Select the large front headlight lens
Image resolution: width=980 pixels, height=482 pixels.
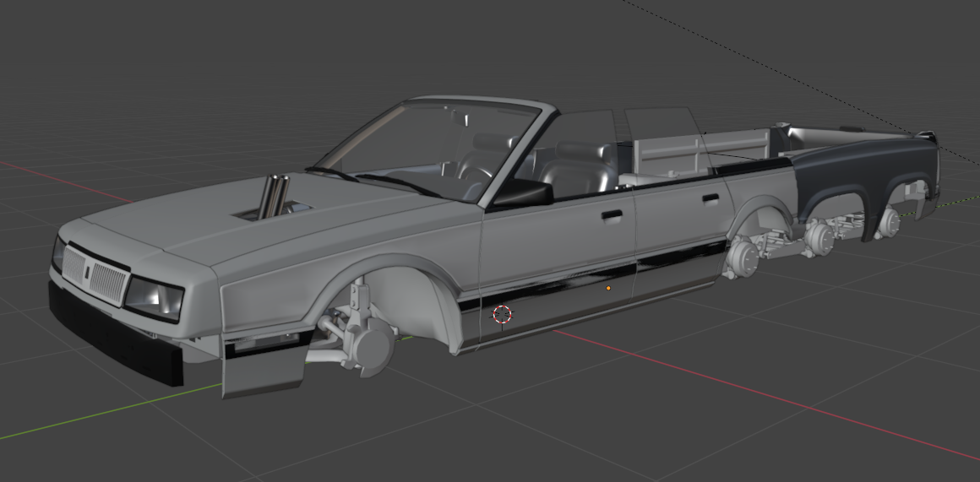pos(155,298)
